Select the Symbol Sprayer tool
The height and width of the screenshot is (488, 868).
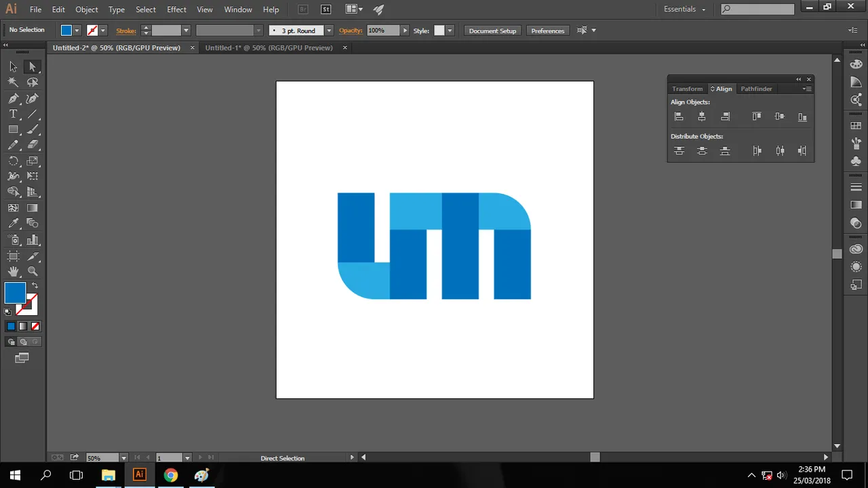[x=13, y=240]
